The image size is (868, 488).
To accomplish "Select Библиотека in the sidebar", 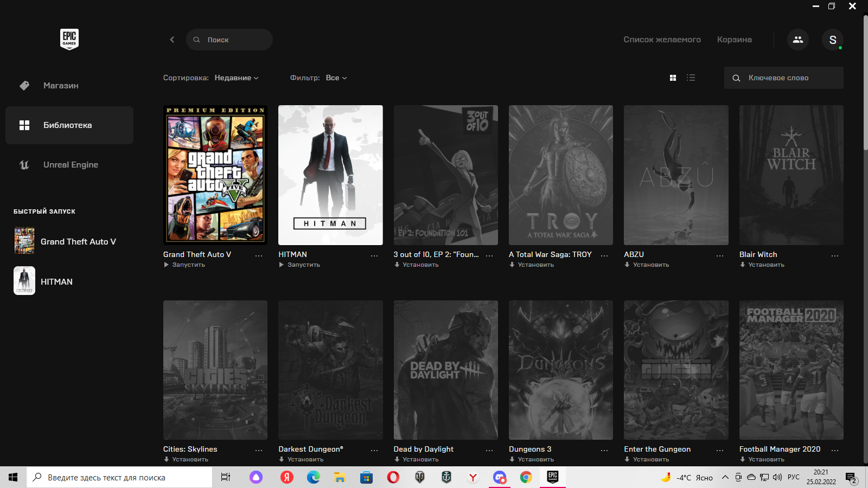I will [69, 125].
